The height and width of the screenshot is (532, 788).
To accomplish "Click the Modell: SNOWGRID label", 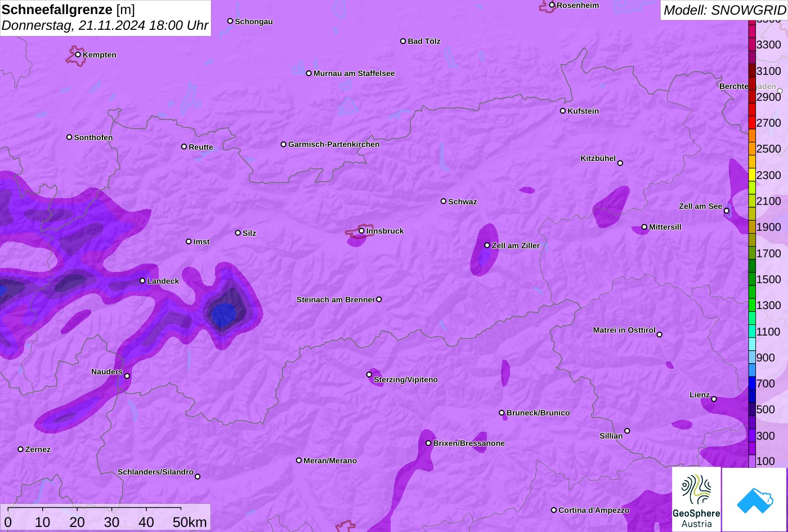I will click(x=724, y=10).
